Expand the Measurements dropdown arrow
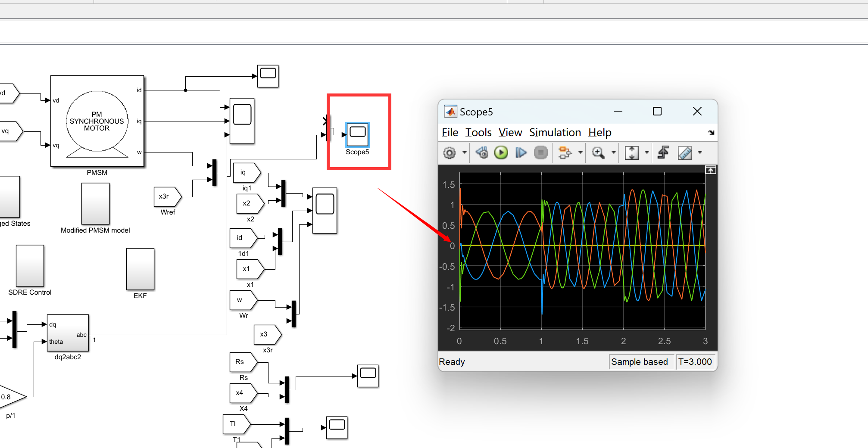This screenshot has width=868, height=448. click(699, 152)
